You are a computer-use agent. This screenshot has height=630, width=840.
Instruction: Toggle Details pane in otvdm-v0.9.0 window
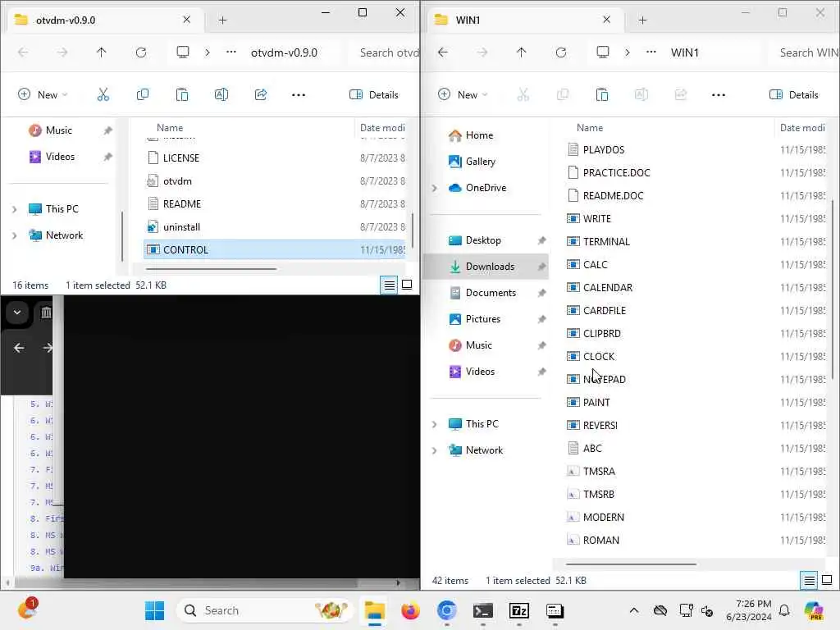[x=374, y=95]
